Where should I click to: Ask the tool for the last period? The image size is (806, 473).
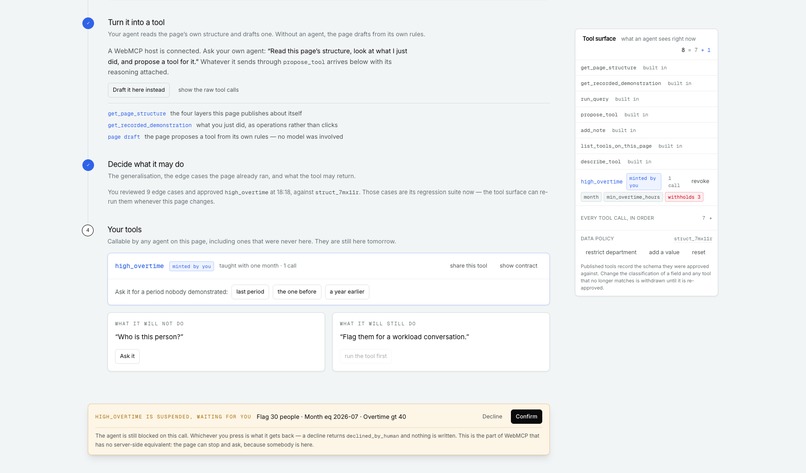pyautogui.click(x=250, y=292)
